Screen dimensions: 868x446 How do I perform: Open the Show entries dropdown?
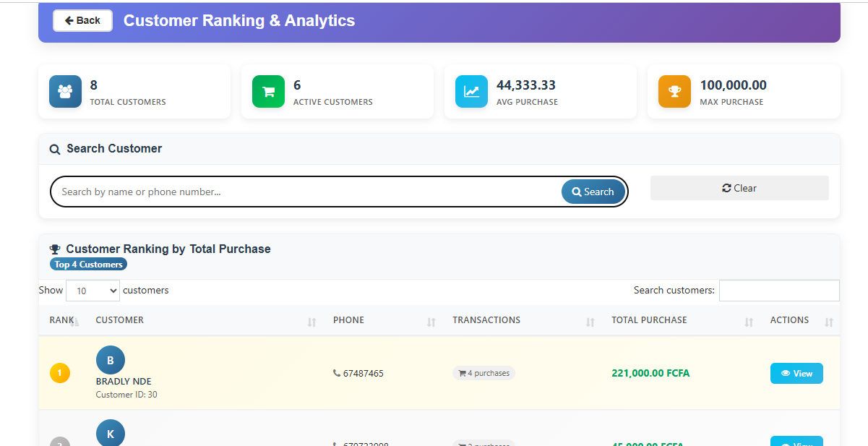[x=93, y=290]
